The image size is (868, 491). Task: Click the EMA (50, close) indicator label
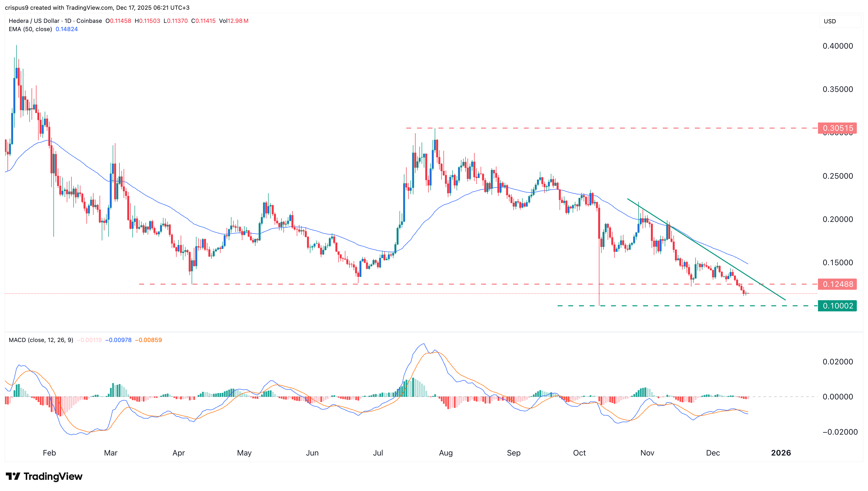click(30, 29)
